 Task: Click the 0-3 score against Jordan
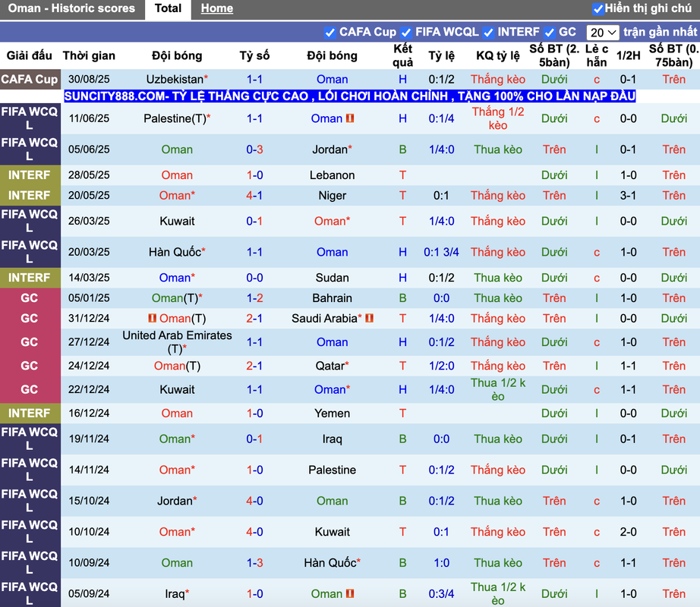(254, 149)
